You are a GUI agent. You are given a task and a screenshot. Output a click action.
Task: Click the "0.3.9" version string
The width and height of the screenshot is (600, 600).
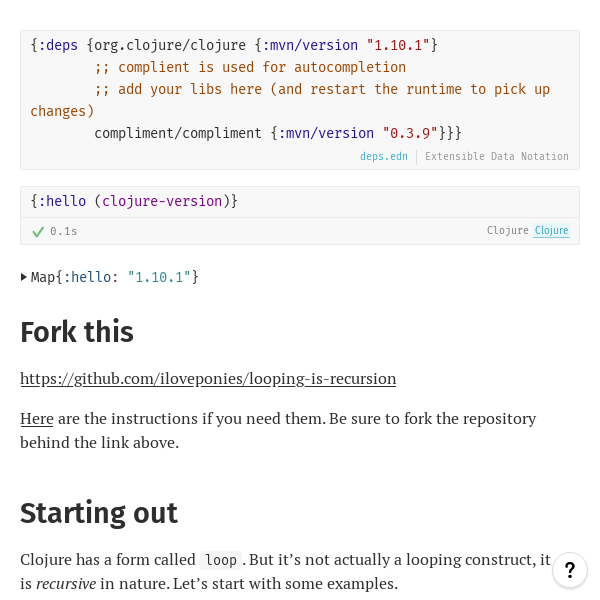tap(410, 133)
